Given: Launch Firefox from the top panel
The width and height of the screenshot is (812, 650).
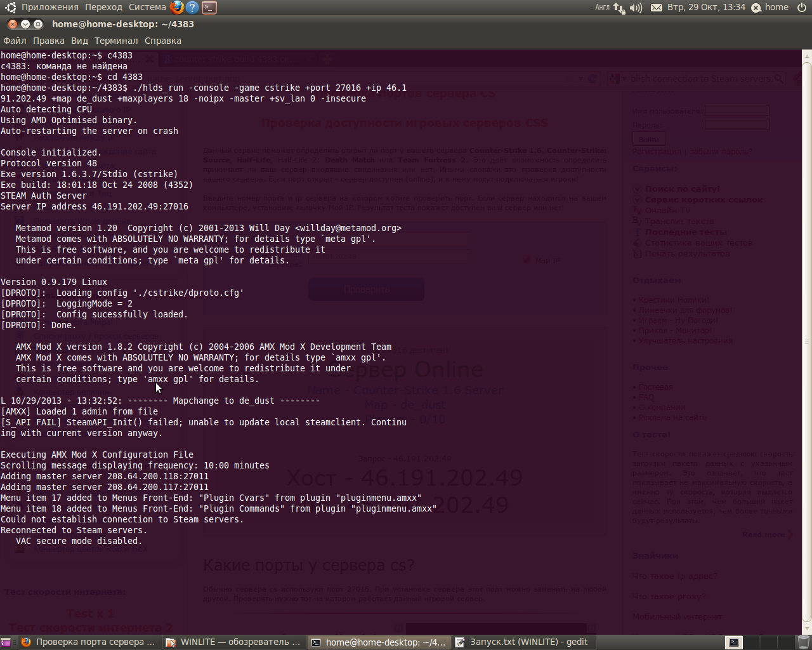Looking at the screenshot, I should (177, 8).
